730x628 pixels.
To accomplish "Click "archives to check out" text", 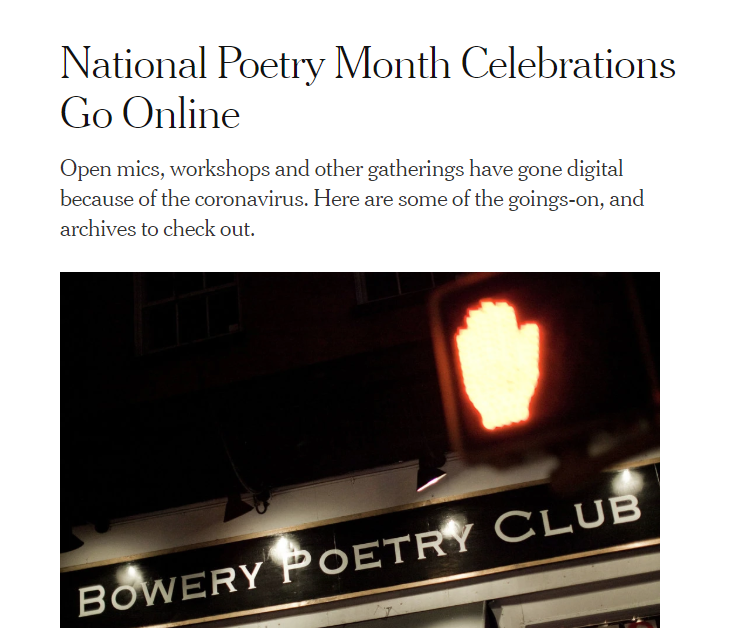I will [x=158, y=229].
